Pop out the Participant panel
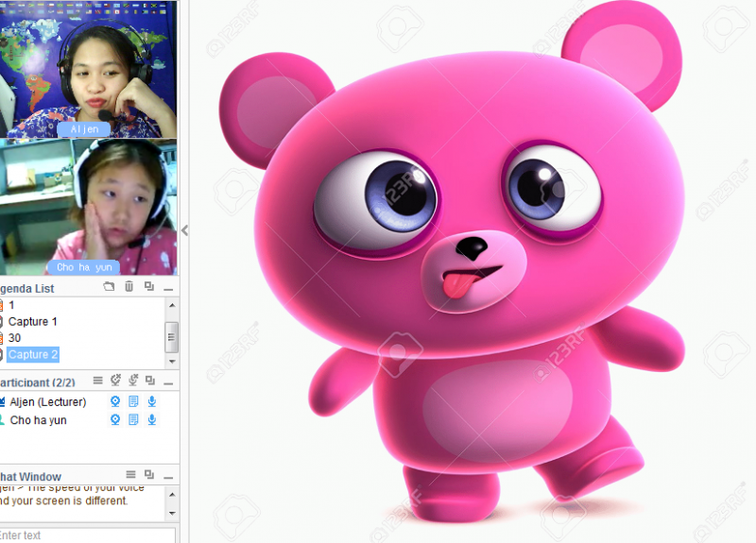 click(x=148, y=381)
